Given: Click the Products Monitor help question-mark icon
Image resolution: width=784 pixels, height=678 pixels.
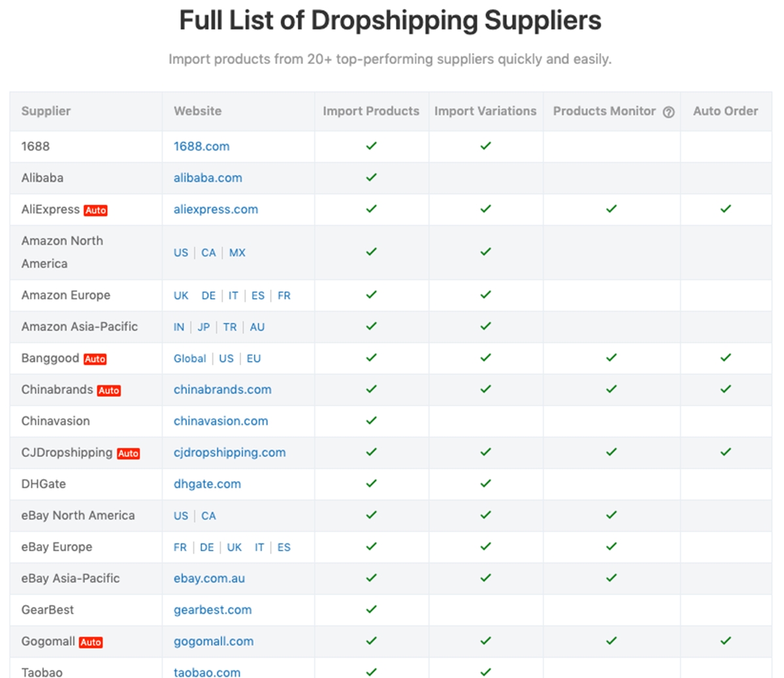Looking at the screenshot, I should 668,112.
